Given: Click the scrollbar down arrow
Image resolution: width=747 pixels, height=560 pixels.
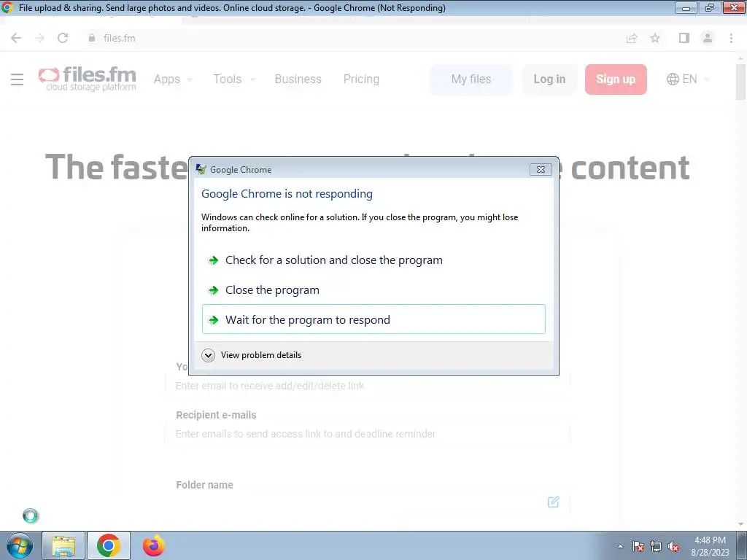Looking at the screenshot, I should (741, 524).
